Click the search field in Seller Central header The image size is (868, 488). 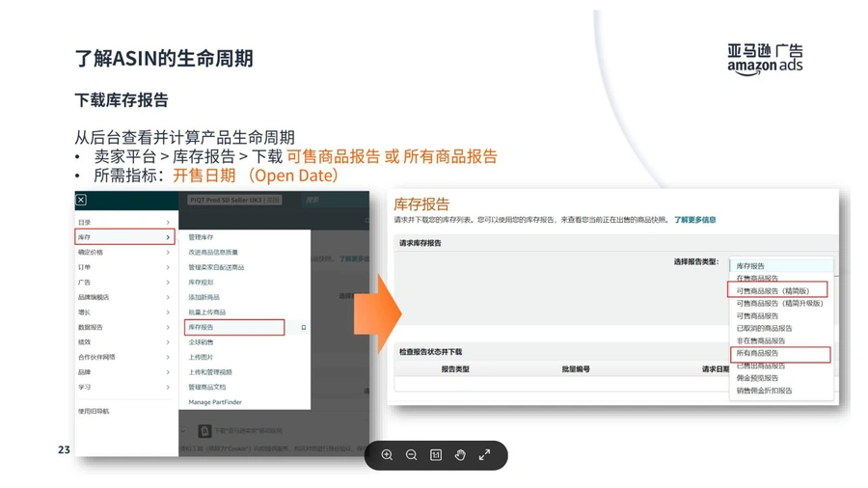click(335, 200)
